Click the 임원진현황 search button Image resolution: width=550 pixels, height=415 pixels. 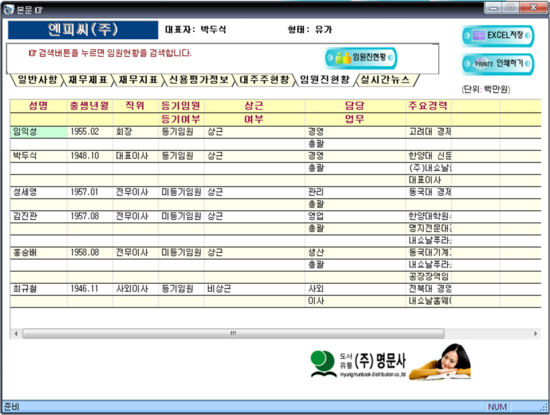tap(361, 57)
